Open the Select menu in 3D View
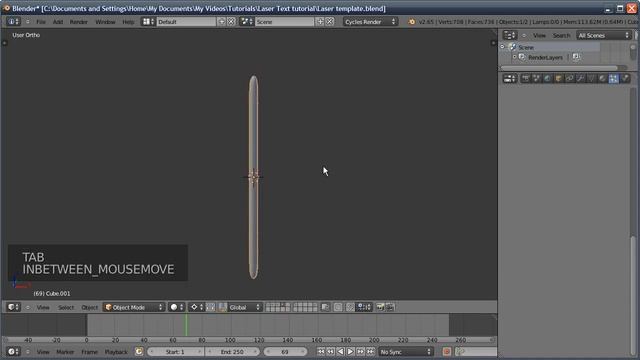640x360 pixels. click(x=66, y=307)
